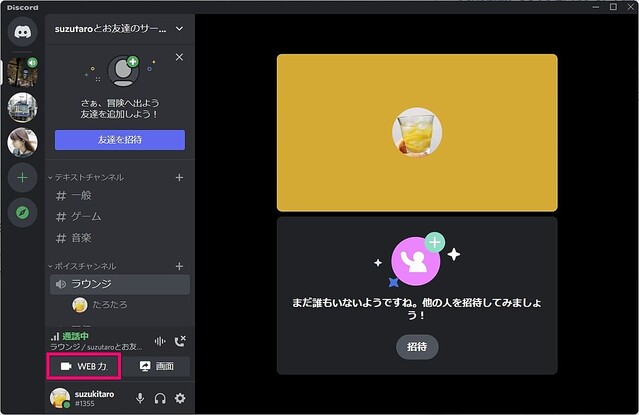Click the Add a Server plus icon
This screenshot has width=639, height=415.
pyautogui.click(x=22, y=177)
